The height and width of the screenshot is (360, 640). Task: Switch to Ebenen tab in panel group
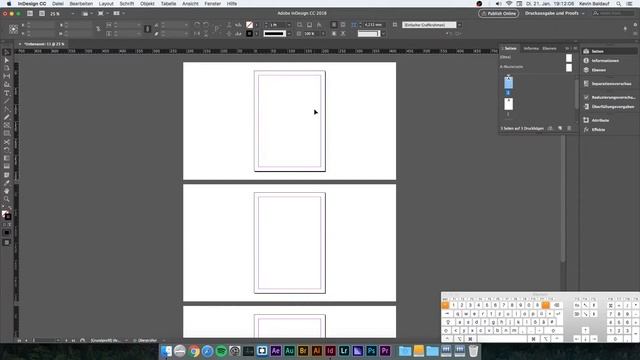(x=549, y=49)
